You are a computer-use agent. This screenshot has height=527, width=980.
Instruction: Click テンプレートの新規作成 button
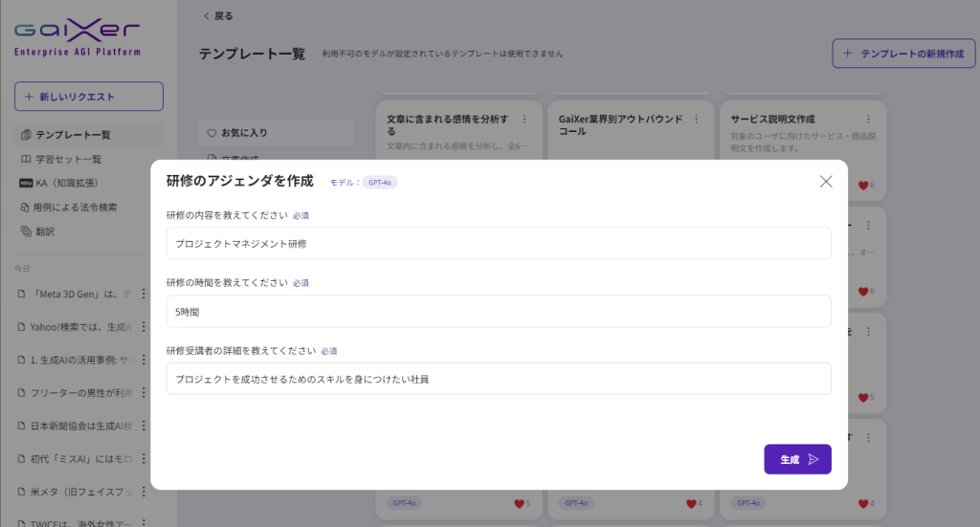pos(903,55)
